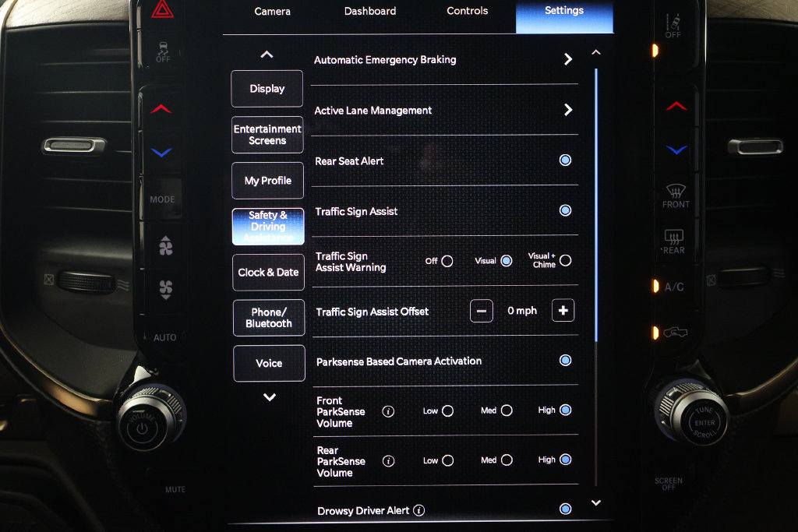Screen dimensions: 798x532
Task: Decrease Traffic Sign Assist Offset with minus
Action: pyautogui.click(x=481, y=311)
